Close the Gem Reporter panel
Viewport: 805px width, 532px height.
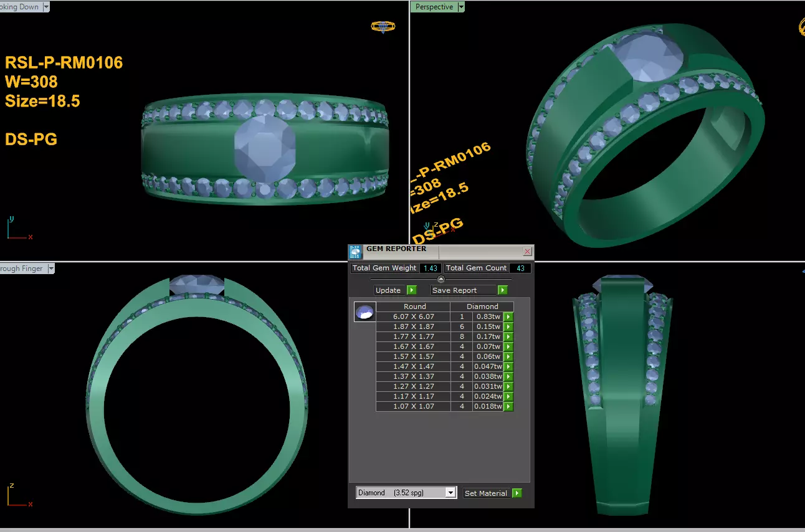click(527, 252)
